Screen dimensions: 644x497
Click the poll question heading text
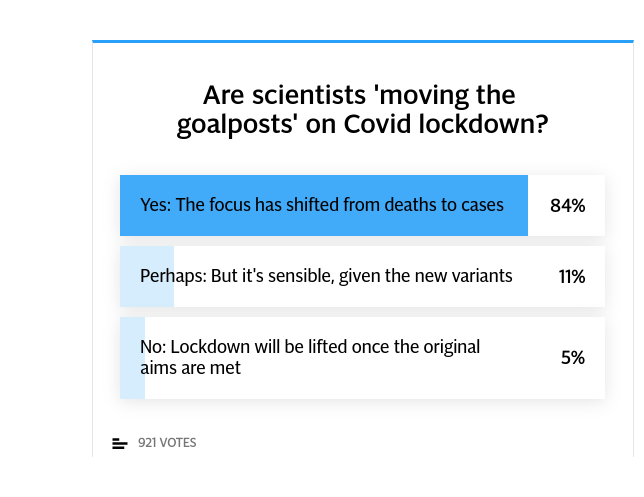click(360, 110)
